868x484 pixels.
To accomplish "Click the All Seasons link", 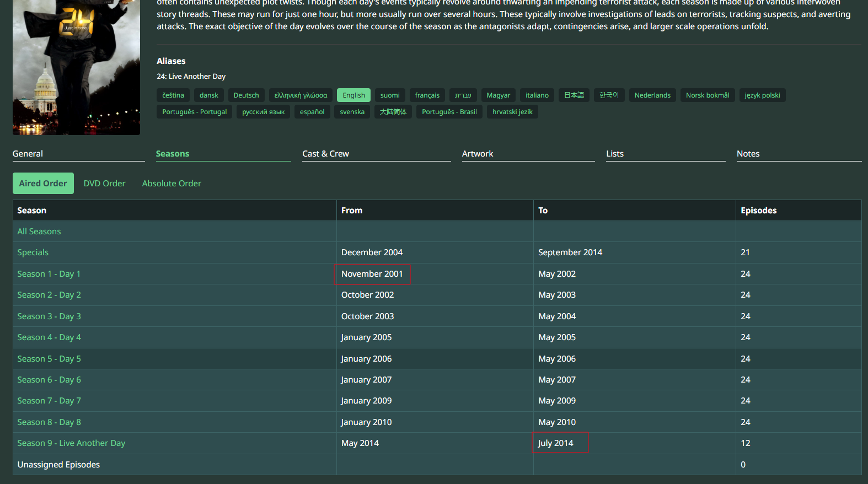I will (39, 232).
